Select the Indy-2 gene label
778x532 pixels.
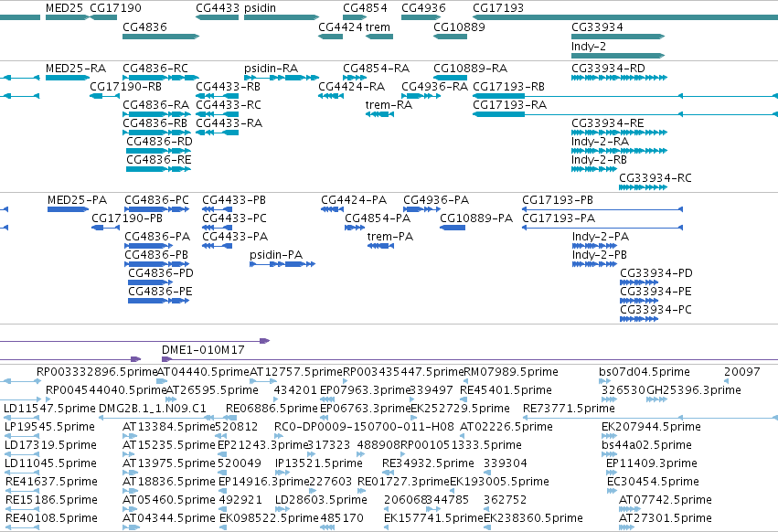click(589, 46)
